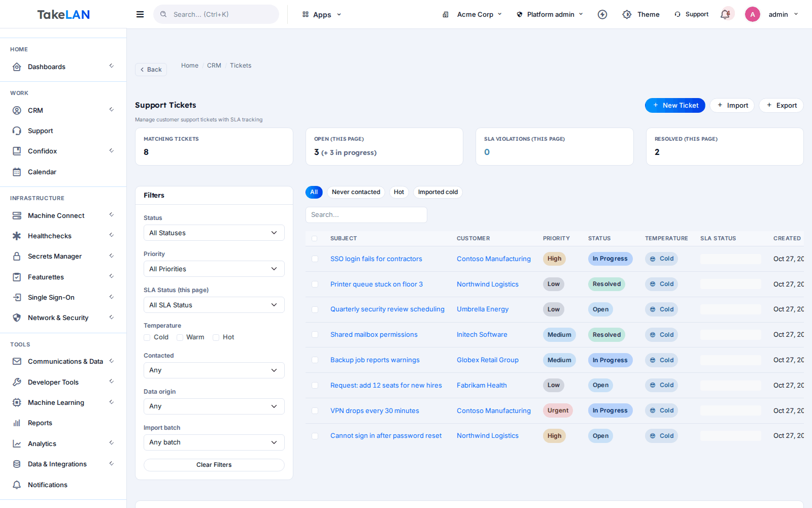
Task: Tick the Cold temperature checkbox
Action: coord(147,337)
